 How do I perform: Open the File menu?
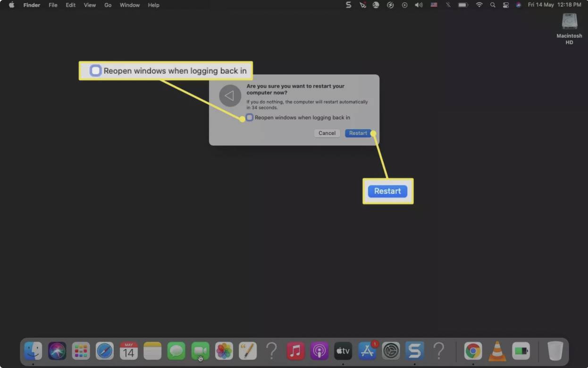(x=53, y=5)
